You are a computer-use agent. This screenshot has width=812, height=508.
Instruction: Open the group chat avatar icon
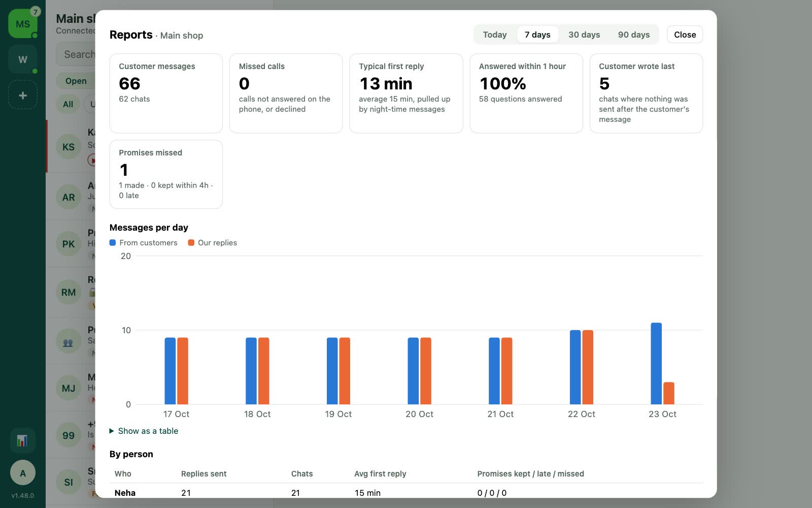(69, 342)
